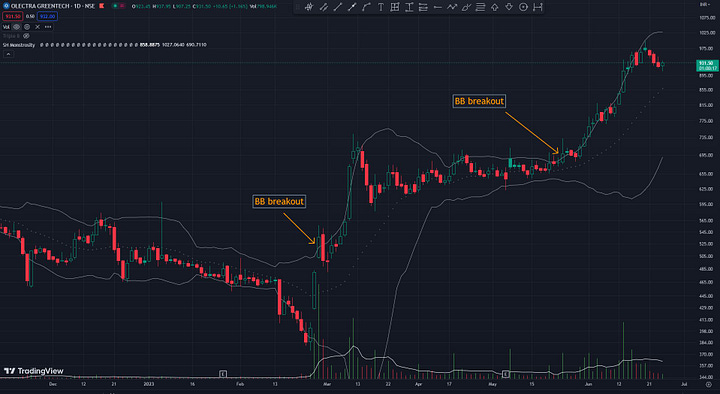Click the current price label 931.50
Screen dimensions: 720x394
(x=707, y=65)
